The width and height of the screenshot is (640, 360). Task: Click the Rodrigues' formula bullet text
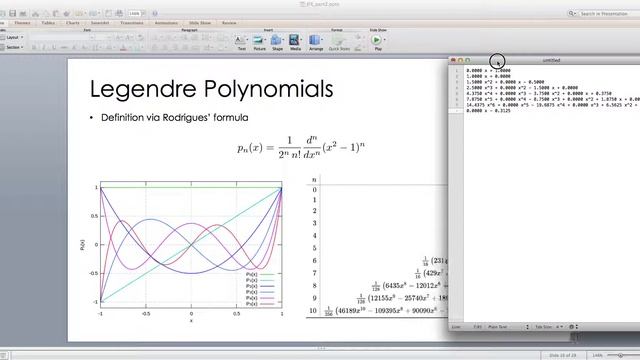(x=174, y=118)
